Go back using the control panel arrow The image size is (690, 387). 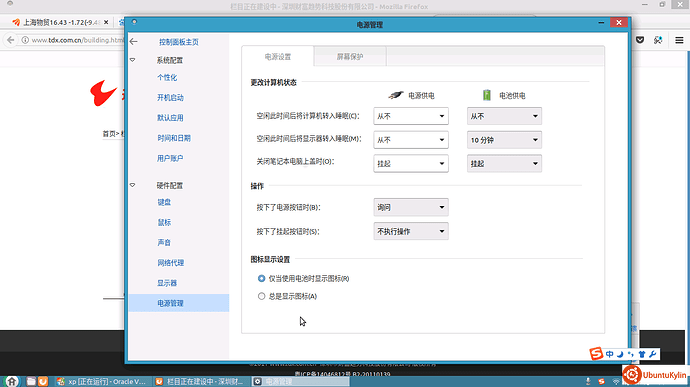(x=134, y=41)
